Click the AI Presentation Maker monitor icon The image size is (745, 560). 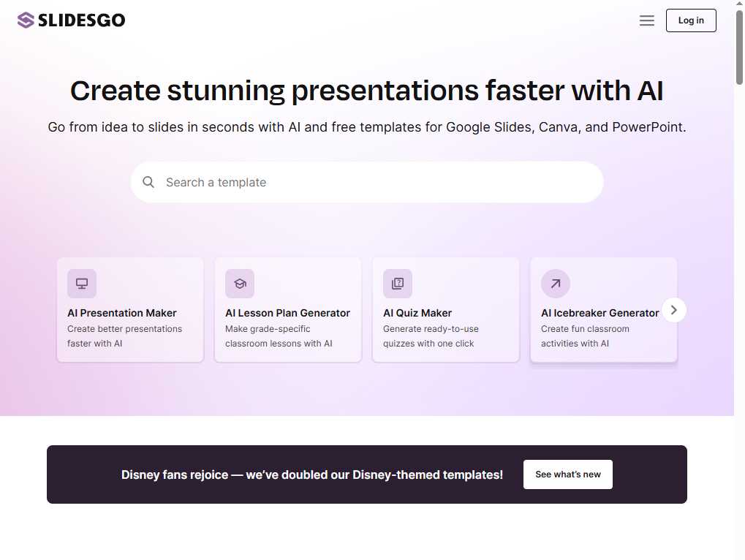pos(82,284)
